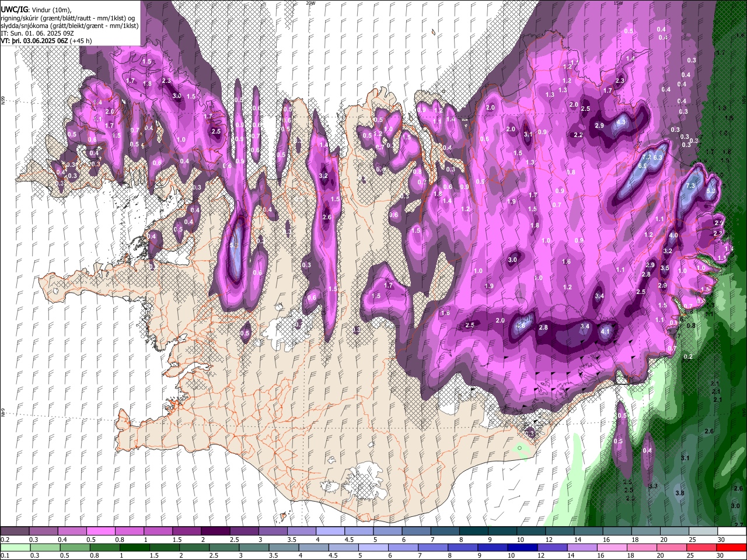Viewport: 747px width, 560px height.
Task: Click lower legend swatch between 3 and 3.5
Action: coord(255,547)
